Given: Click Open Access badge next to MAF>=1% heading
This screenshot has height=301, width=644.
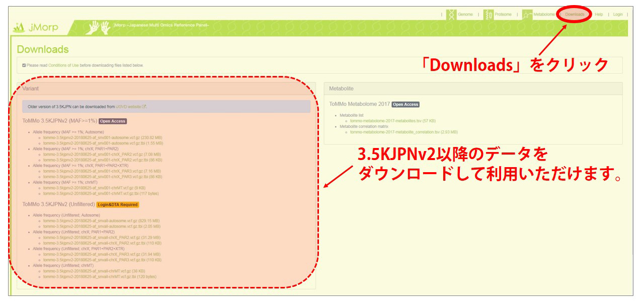Looking at the screenshot, I should tap(113, 121).
